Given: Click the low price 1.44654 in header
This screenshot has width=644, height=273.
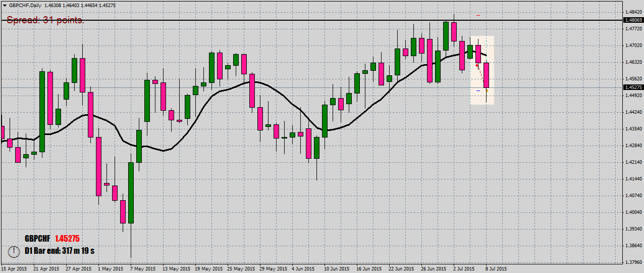Looking at the screenshot, I should tap(90, 5).
